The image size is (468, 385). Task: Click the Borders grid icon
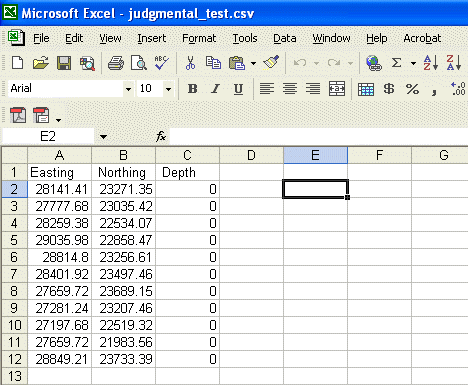tap(366, 89)
